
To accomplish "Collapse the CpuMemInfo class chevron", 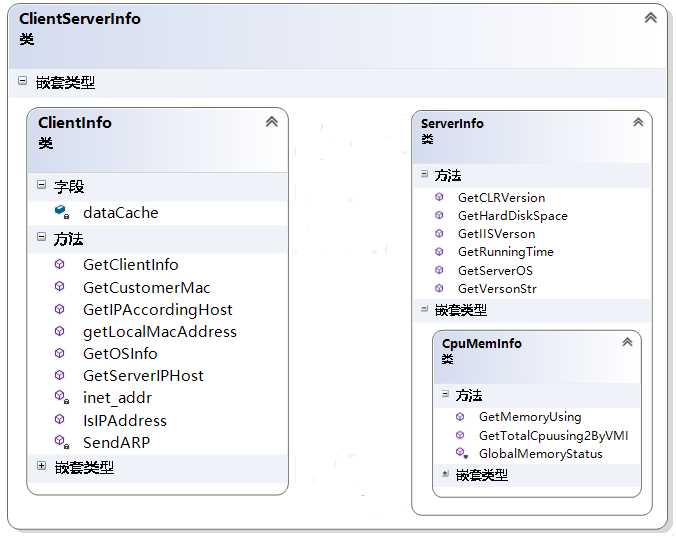I will coord(627,342).
